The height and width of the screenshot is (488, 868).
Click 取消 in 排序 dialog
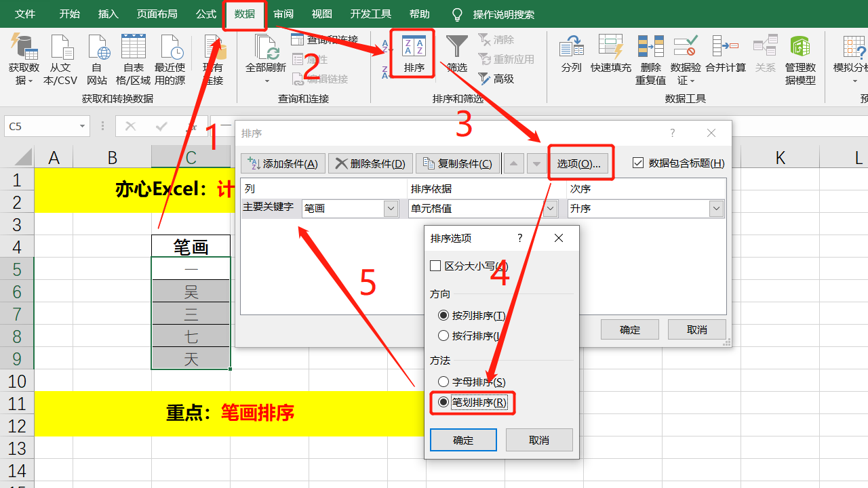(697, 329)
